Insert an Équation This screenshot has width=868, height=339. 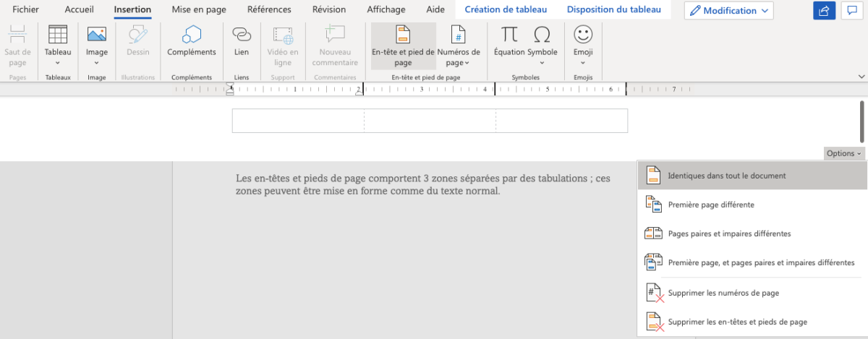click(509, 40)
